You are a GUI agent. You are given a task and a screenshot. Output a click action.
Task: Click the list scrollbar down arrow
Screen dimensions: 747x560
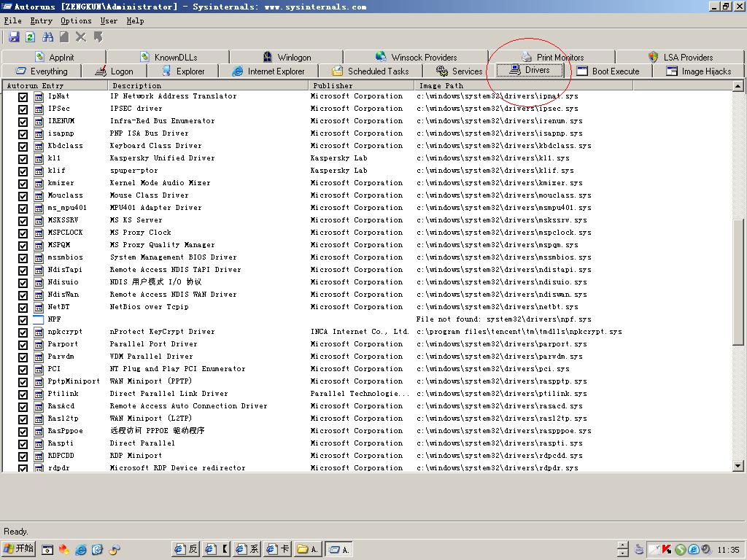[x=738, y=466]
